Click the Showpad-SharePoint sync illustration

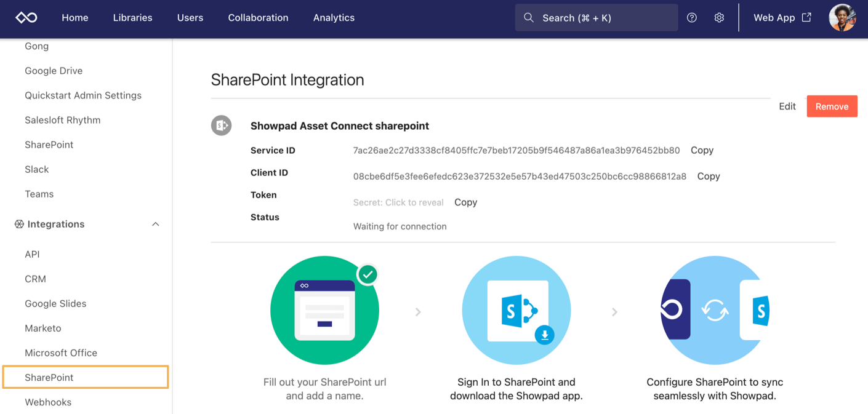click(714, 311)
